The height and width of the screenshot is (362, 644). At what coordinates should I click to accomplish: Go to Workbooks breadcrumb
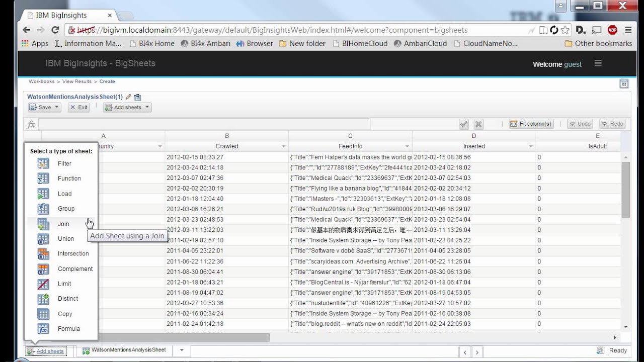pyautogui.click(x=41, y=81)
